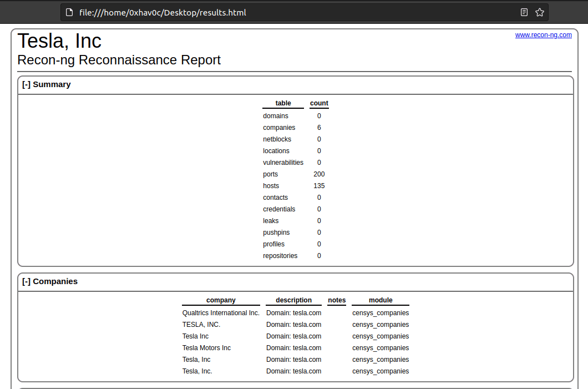This screenshot has width=588, height=389.
Task: Click the 'count' column header in Summary
Action: pyautogui.click(x=319, y=103)
